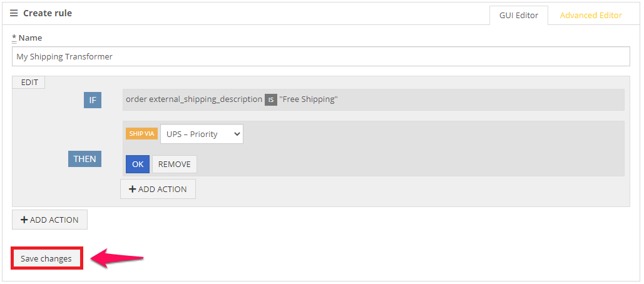Click the plus icon on the inner ADD ACTION
This screenshot has height=284, width=644.
click(132, 189)
